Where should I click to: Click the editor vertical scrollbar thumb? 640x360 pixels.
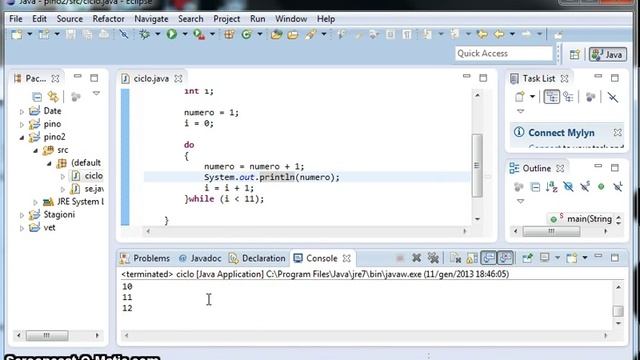tap(477, 165)
